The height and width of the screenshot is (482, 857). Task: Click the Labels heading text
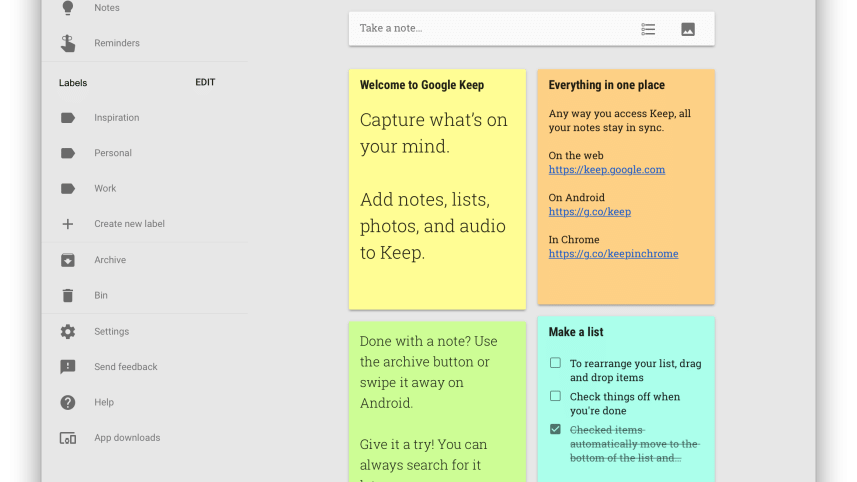click(73, 83)
